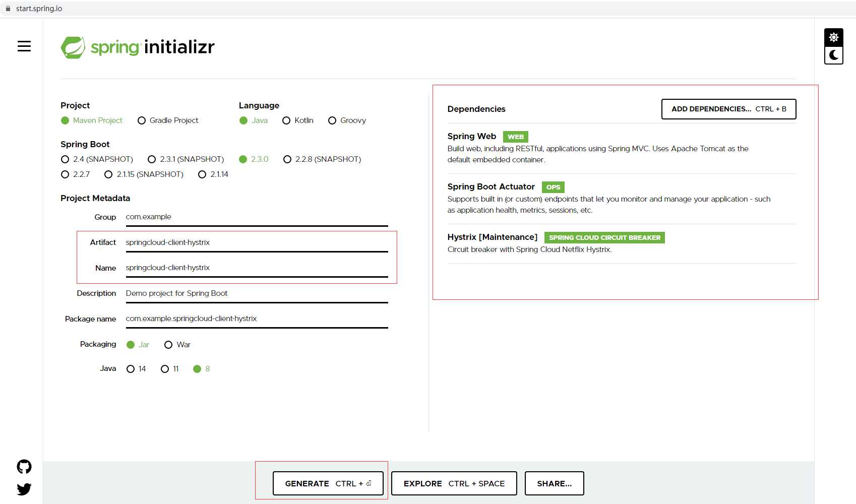Choose Java as the language
The image size is (856, 504).
point(254,120)
